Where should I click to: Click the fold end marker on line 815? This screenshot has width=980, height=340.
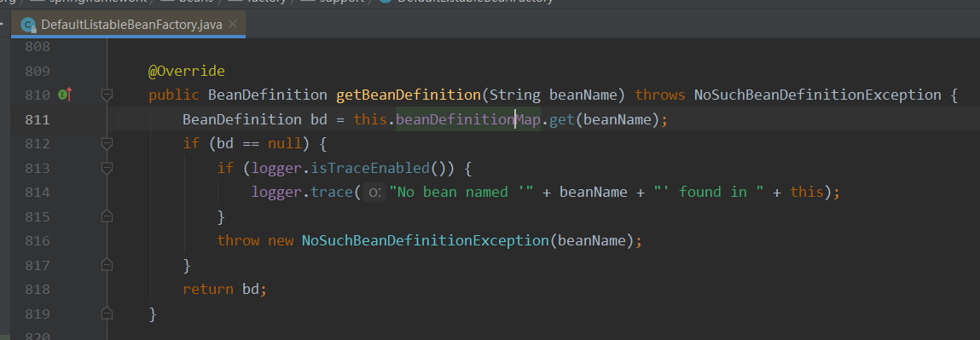coord(107,216)
